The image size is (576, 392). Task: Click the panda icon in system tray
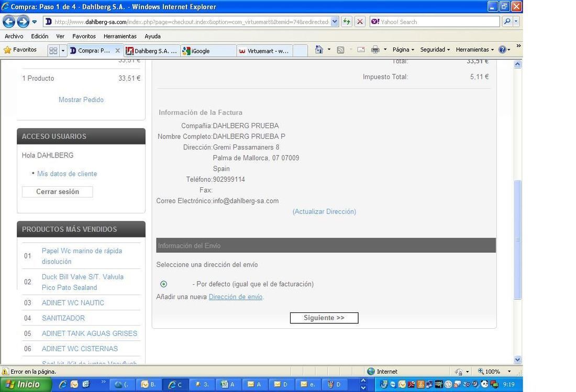tap(485, 384)
